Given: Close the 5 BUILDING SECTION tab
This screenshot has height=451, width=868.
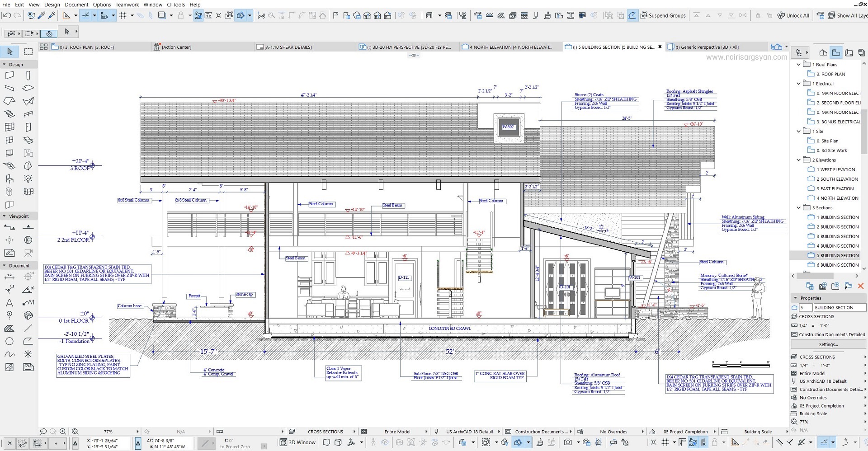Looking at the screenshot, I should [660, 47].
